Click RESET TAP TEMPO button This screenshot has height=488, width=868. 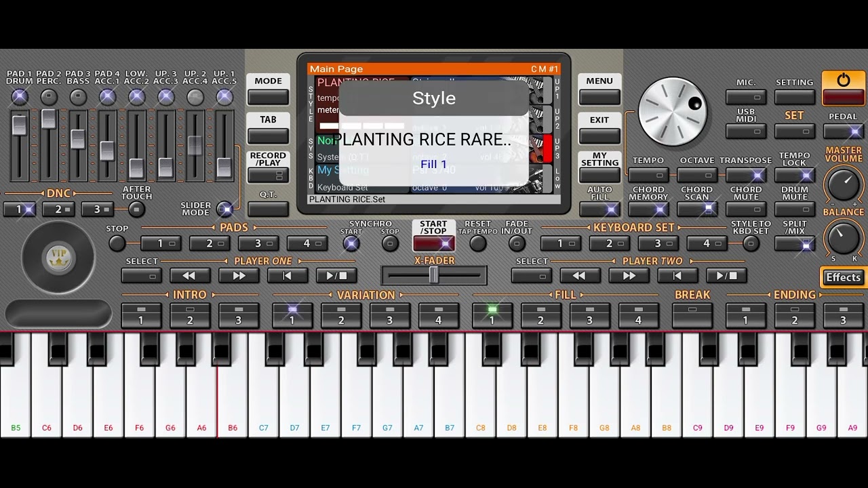click(x=477, y=243)
